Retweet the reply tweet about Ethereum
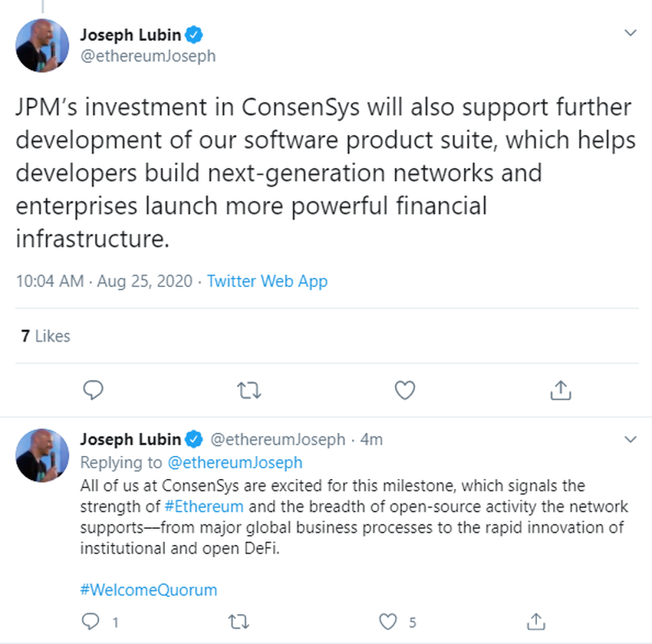The width and height of the screenshot is (652, 644). pyautogui.click(x=239, y=622)
